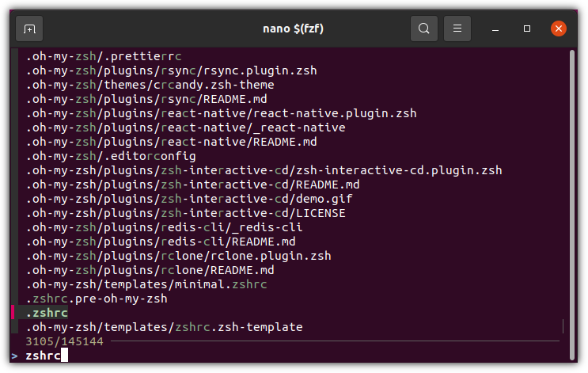Select react-native.plugin.zsh entry

(221, 113)
